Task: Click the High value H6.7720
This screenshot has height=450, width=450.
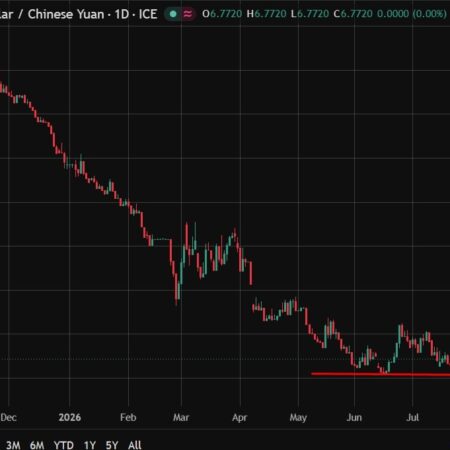Action: (266, 14)
